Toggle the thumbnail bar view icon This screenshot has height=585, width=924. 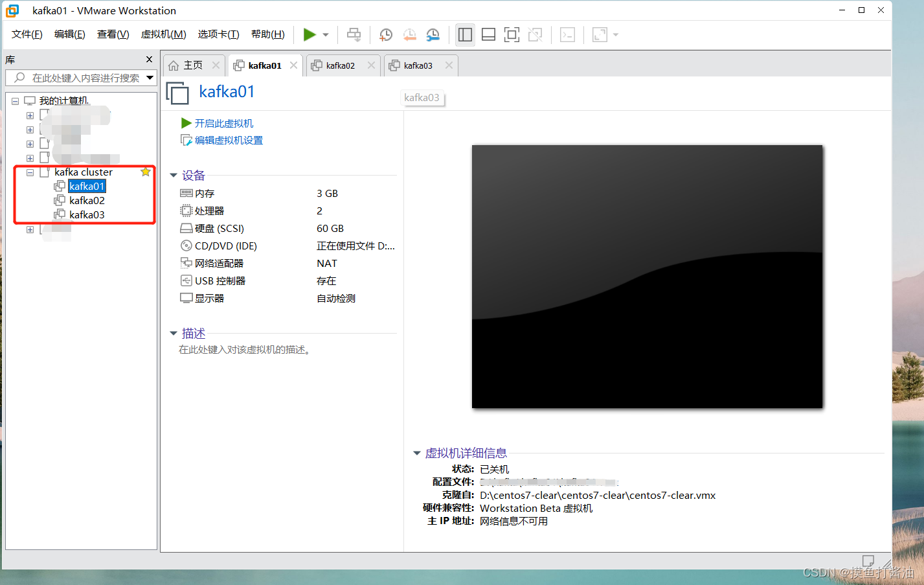click(489, 35)
